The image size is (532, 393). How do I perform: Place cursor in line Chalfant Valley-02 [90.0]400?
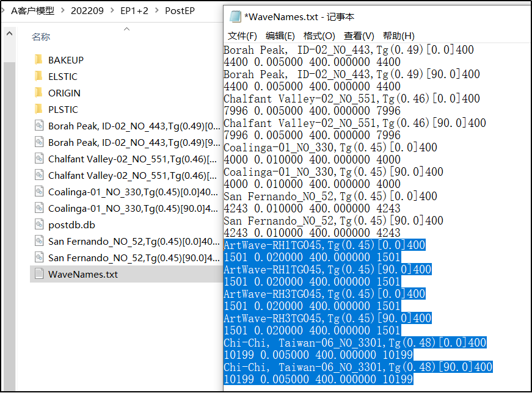(354, 123)
